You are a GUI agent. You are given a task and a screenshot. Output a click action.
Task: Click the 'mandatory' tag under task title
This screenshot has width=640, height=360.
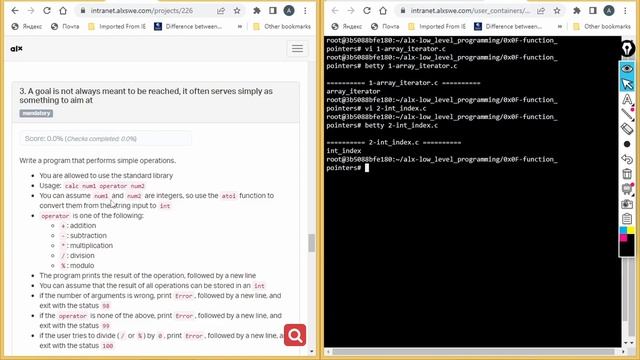click(36, 113)
